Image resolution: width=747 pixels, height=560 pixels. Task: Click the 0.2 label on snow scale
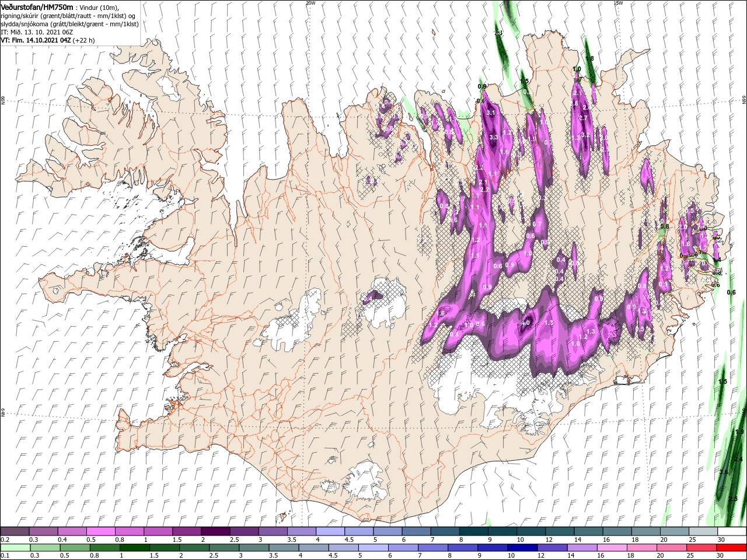5,540
